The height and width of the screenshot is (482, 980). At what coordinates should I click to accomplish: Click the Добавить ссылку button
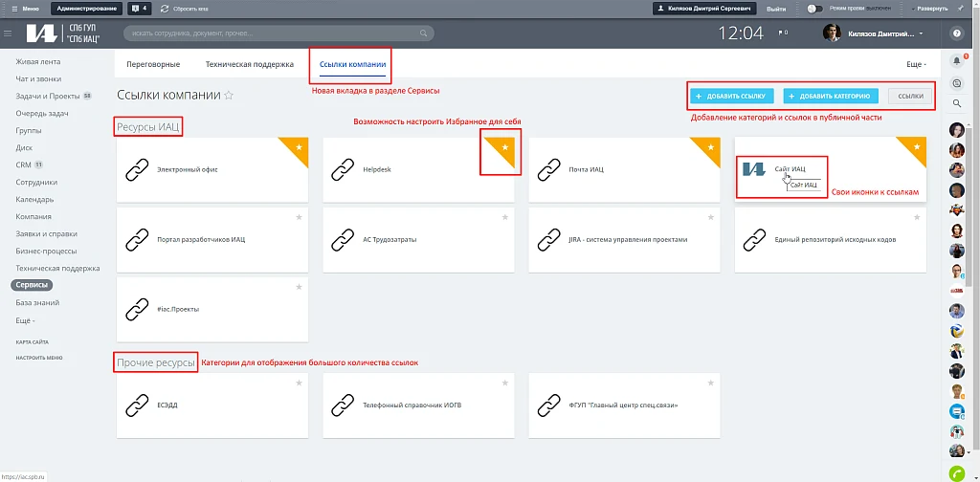click(732, 97)
